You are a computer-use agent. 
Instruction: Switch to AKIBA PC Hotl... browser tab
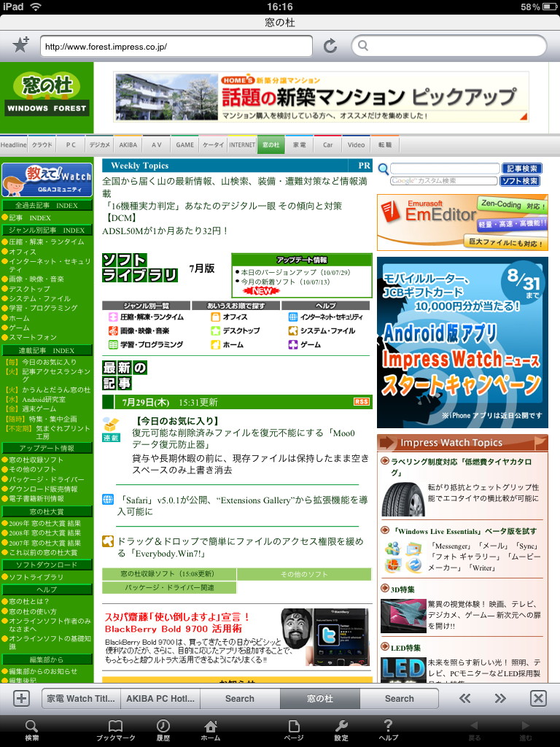pos(160,698)
